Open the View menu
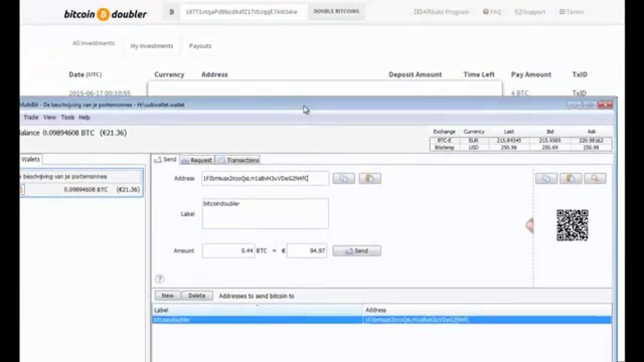The image size is (644, 362). tap(49, 117)
